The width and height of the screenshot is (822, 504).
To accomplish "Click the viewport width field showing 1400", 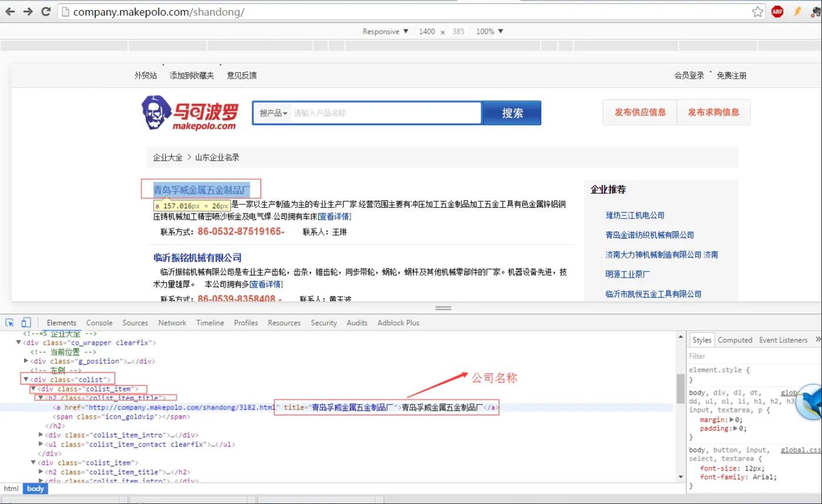I will click(x=427, y=32).
